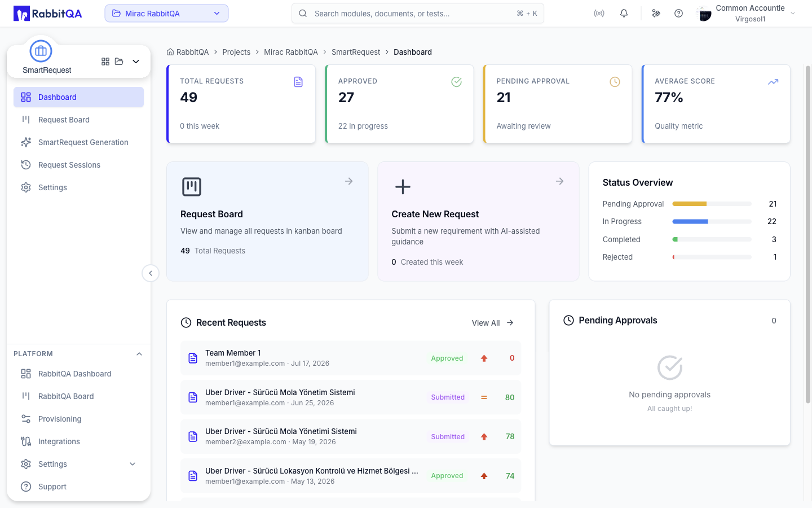
Task: Click the grid view icon in module switcher
Action: click(x=105, y=62)
